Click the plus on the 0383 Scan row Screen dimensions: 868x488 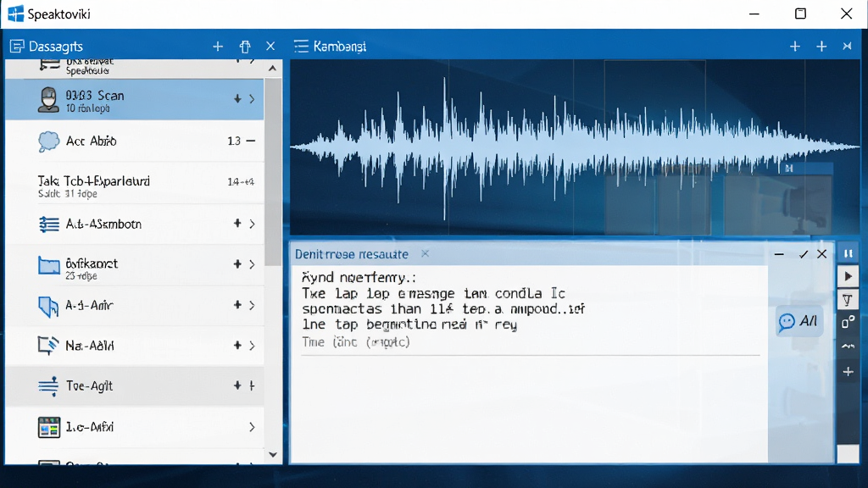(x=237, y=98)
